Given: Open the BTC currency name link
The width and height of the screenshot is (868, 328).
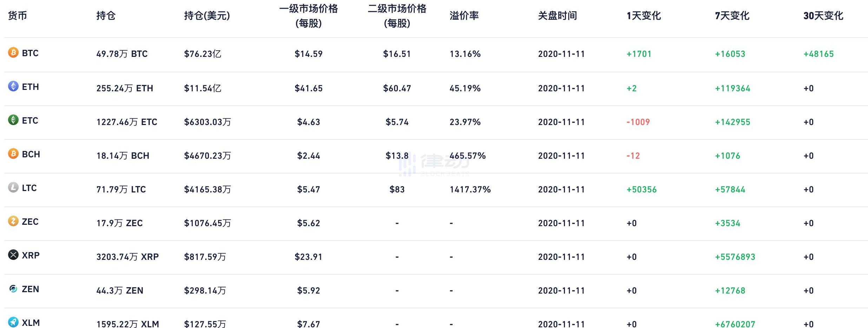Looking at the screenshot, I should coord(30,53).
